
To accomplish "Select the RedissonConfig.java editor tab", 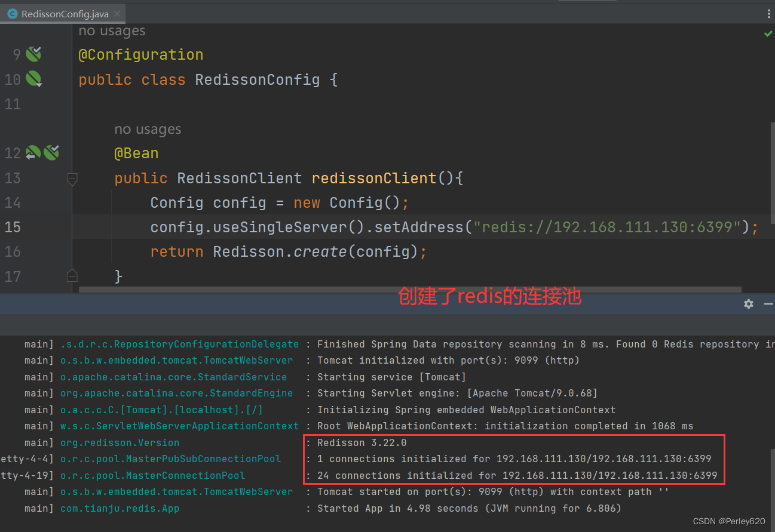I will [62, 14].
